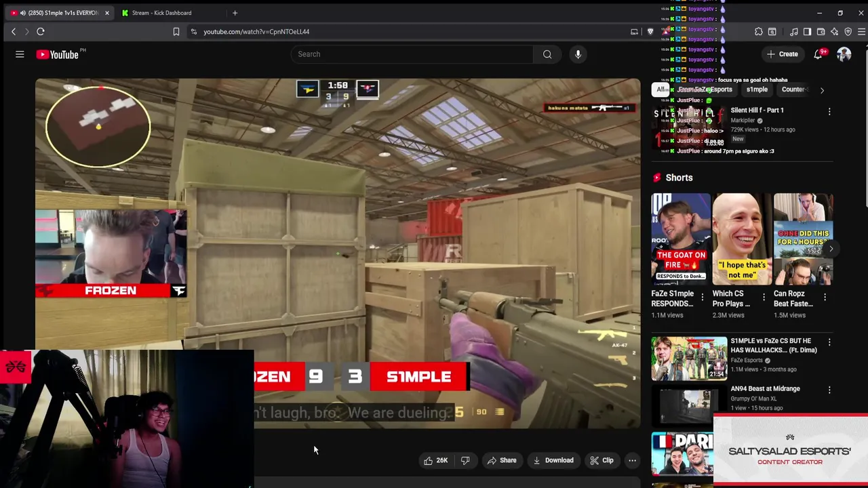Open S1MPLE vs FaZe CS video thumbnail
The width and height of the screenshot is (868, 488).
689,358
